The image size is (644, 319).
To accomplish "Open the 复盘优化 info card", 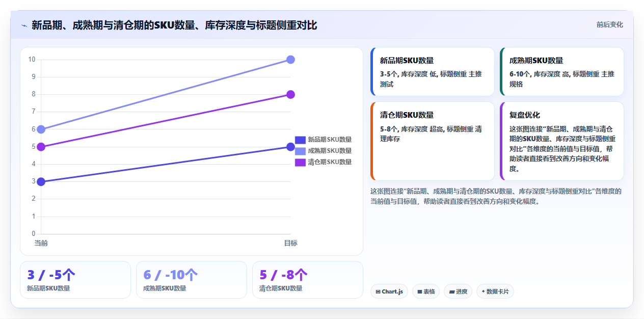I will [562, 141].
